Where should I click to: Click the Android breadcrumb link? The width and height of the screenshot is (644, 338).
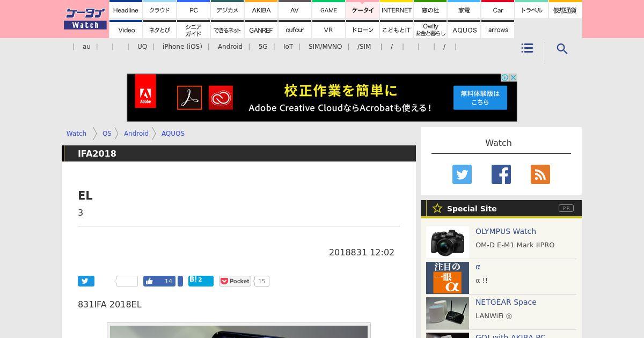tap(136, 134)
